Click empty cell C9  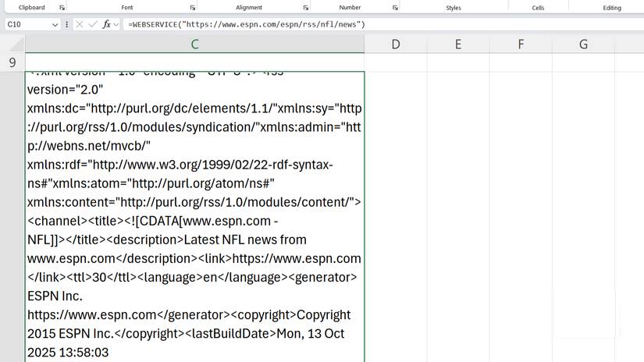(194, 62)
